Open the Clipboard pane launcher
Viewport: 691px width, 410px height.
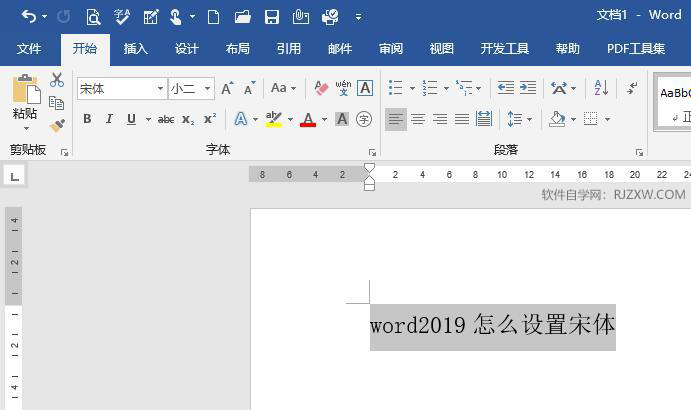click(64, 153)
